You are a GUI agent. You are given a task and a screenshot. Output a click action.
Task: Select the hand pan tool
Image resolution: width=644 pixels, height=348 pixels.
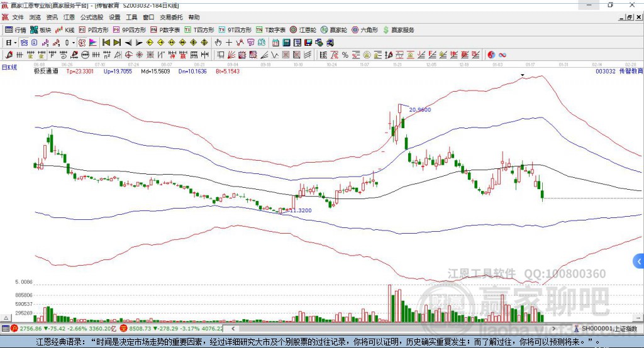218,43
